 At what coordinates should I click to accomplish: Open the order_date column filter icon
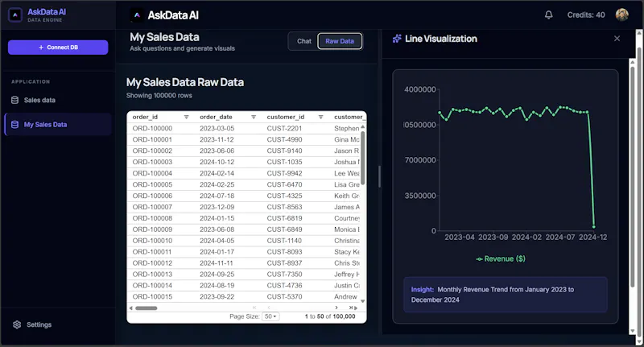tap(254, 117)
